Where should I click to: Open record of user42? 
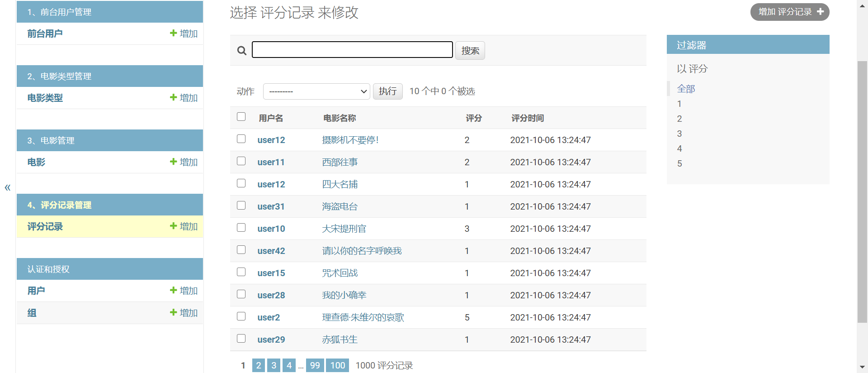pyautogui.click(x=271, y=251)
